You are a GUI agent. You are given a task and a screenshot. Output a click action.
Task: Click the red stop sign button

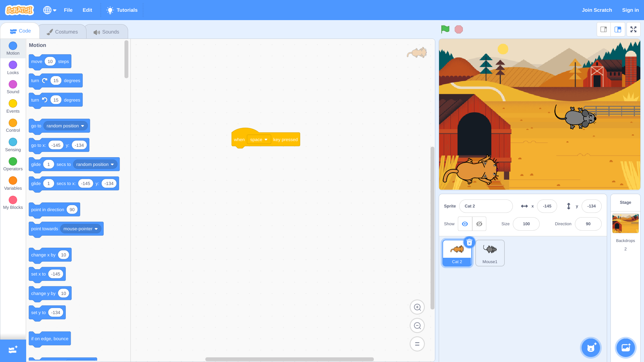(x=459, y=29)
